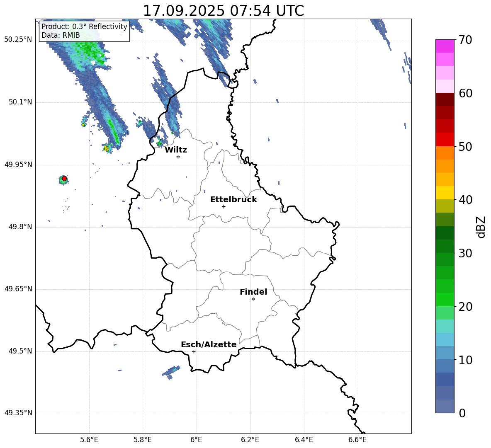Click the colorbar tick label 0
The image size is (491, 448).
462,413
